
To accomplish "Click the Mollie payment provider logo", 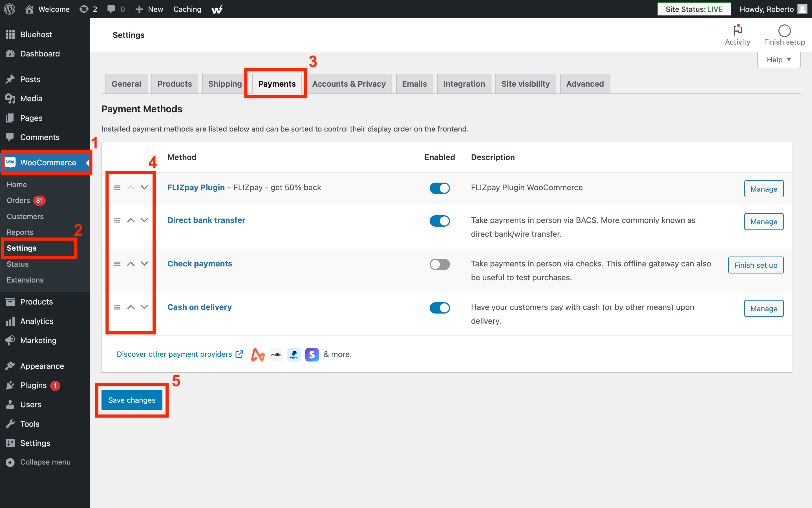I will coord(276,354).
